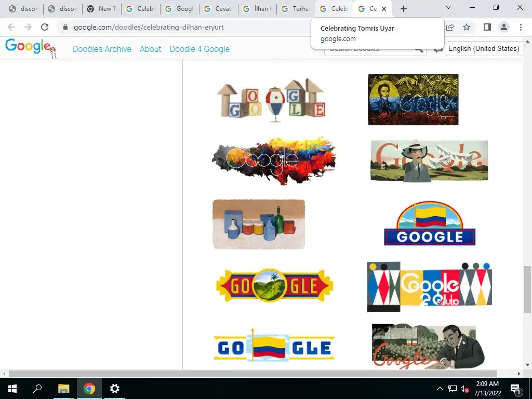Open Settings gear in taskbar
The image size is (532, 399).
115,389
